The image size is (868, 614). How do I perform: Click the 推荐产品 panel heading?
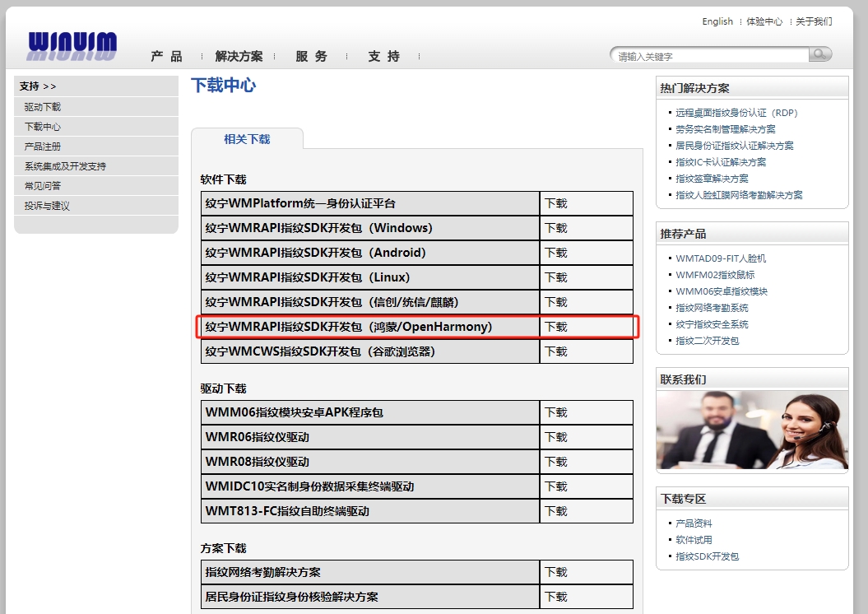point(683,234)
